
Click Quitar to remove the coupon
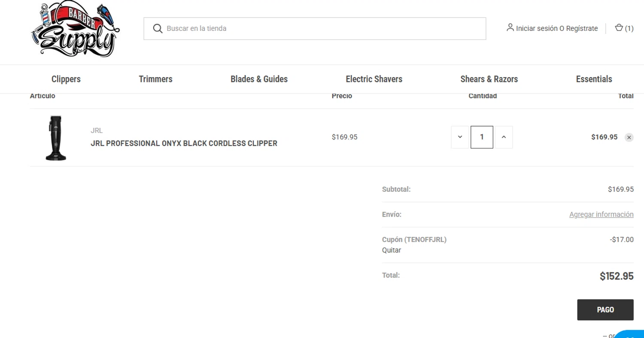(392, 250)
